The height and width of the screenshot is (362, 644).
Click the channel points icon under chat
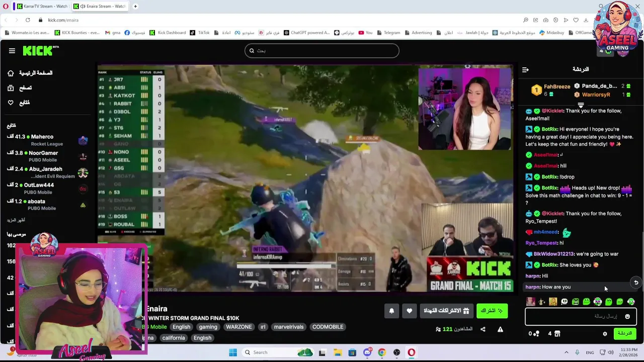click(536, 334)
